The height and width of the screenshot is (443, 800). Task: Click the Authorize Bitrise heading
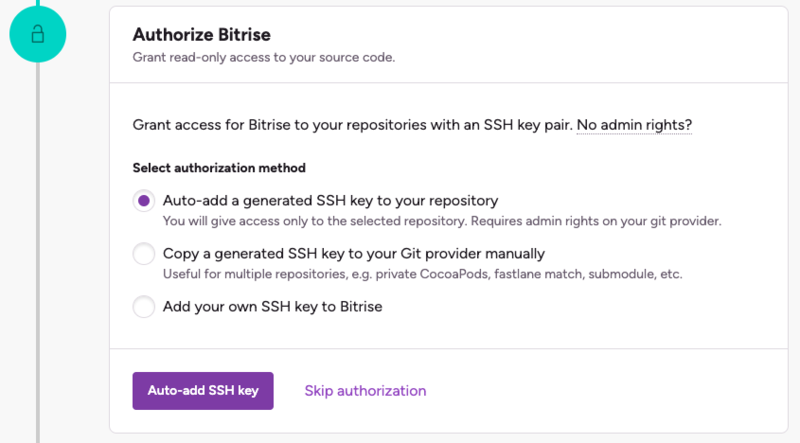tap(202, 35)
